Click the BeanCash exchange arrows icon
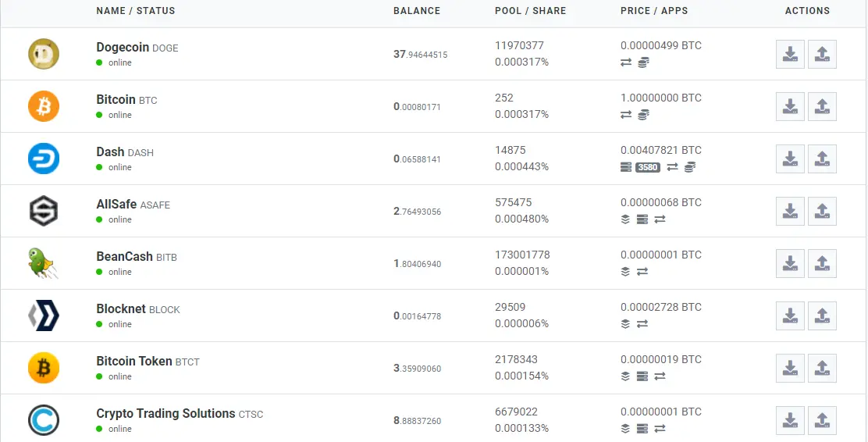This screenshot has height=442, width=868. (642, 272)
